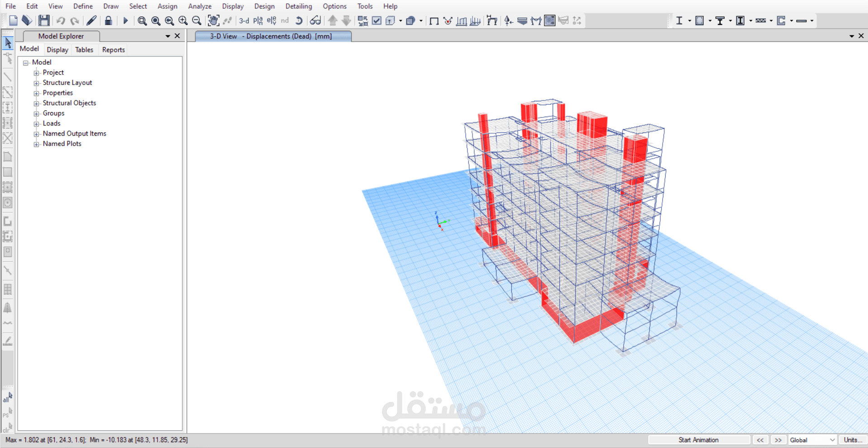Click the >> next step button

tap(778, 440)
